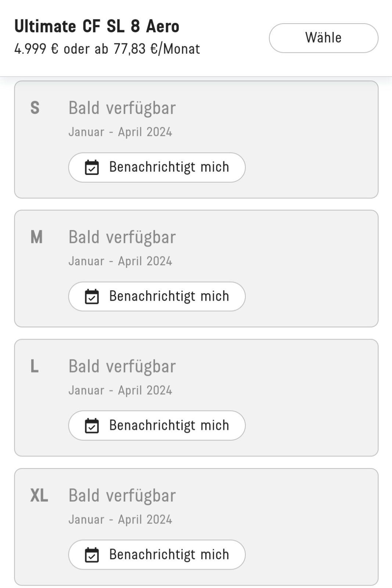Select the L size label

34,366
